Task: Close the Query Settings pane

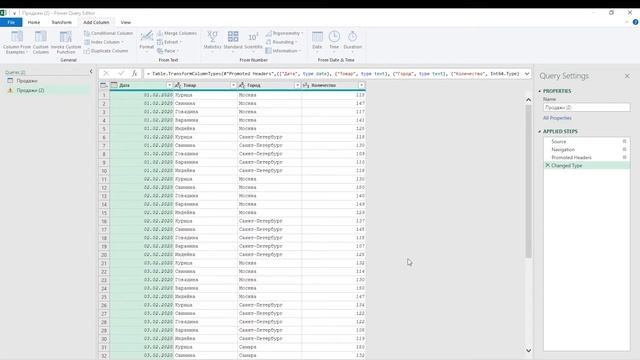Action: coord(627,76)
